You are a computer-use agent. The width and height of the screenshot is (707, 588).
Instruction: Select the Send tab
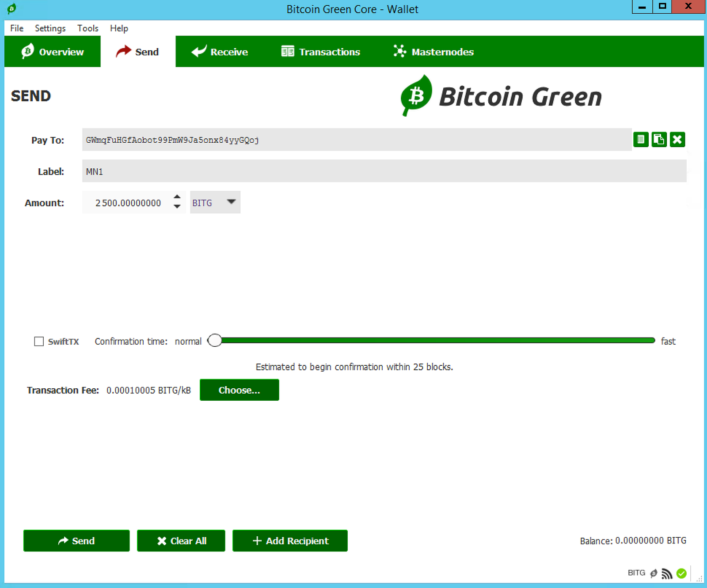[x=138, y=52]
